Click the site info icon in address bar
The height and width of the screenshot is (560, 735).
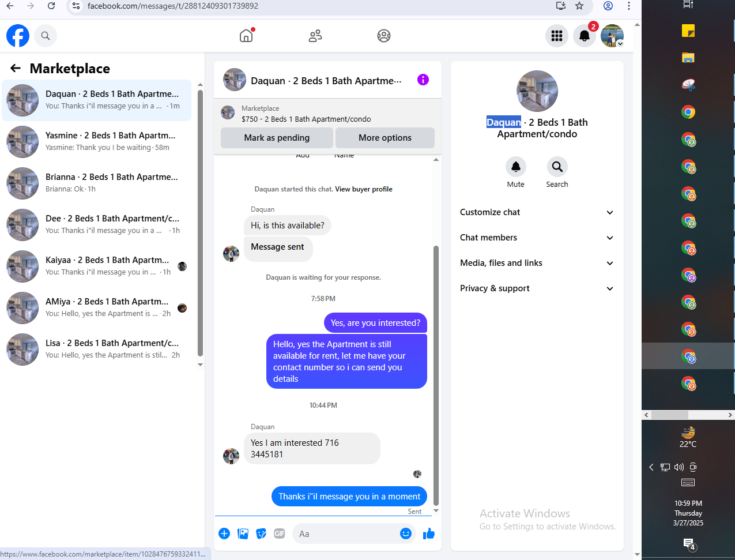click(76, 6)
